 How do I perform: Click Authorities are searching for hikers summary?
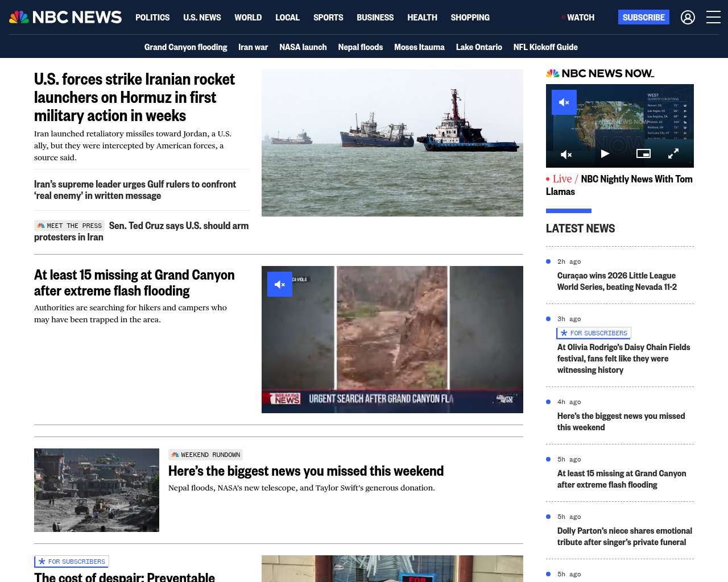(x=130, y=314)
